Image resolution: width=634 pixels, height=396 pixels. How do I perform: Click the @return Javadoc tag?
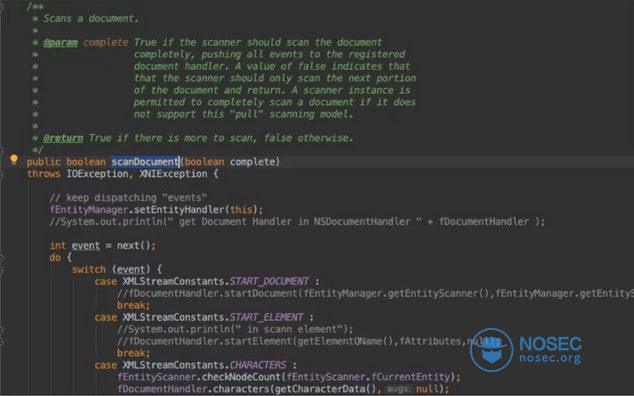coord(63,138)
